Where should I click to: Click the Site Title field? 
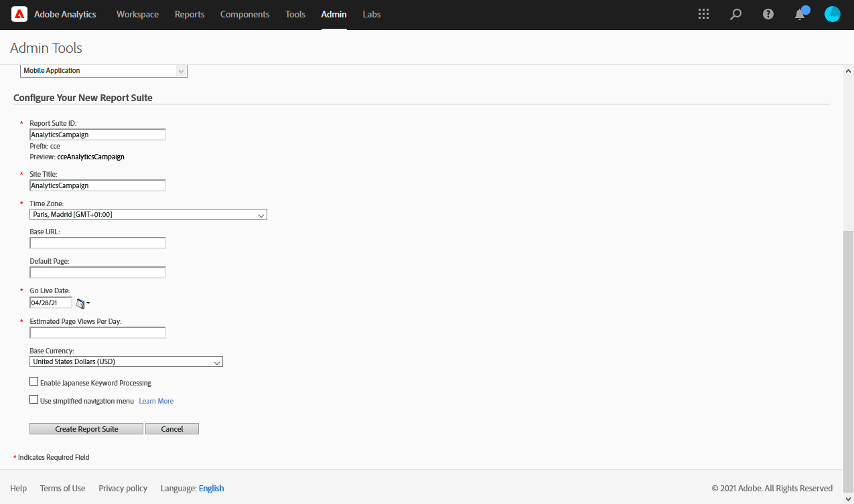98,185
